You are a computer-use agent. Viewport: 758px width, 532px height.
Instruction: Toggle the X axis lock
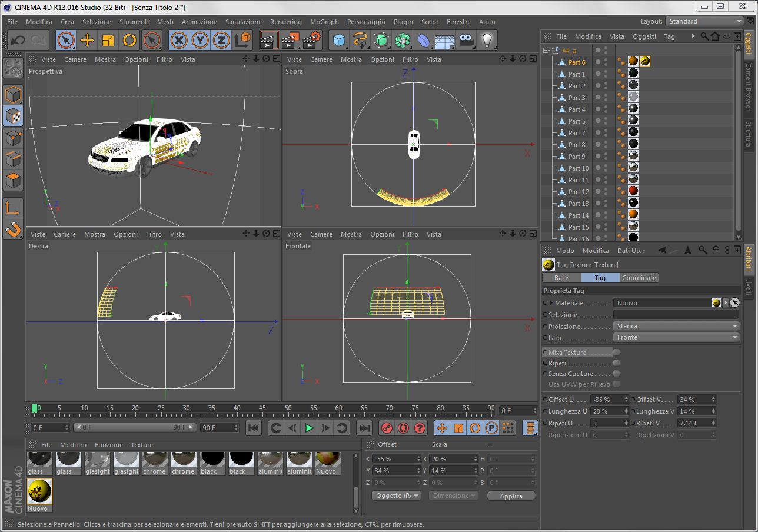(x=179, y=40)
